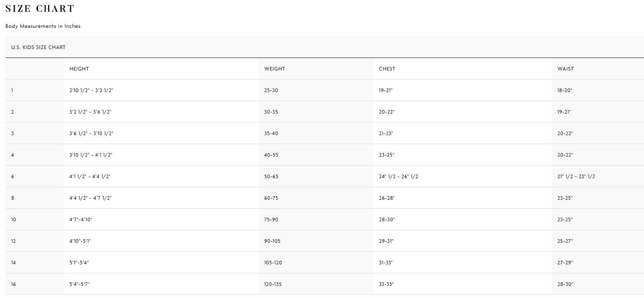The width and height of the screenshot is (644, 298).
Task: Select the Waist column header
Action: 565,69
